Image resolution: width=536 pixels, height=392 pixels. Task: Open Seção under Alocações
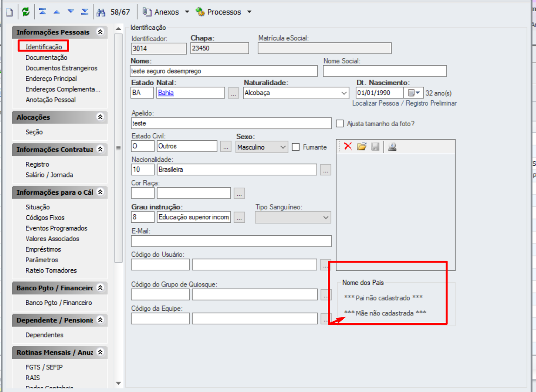tap(34, 132)
